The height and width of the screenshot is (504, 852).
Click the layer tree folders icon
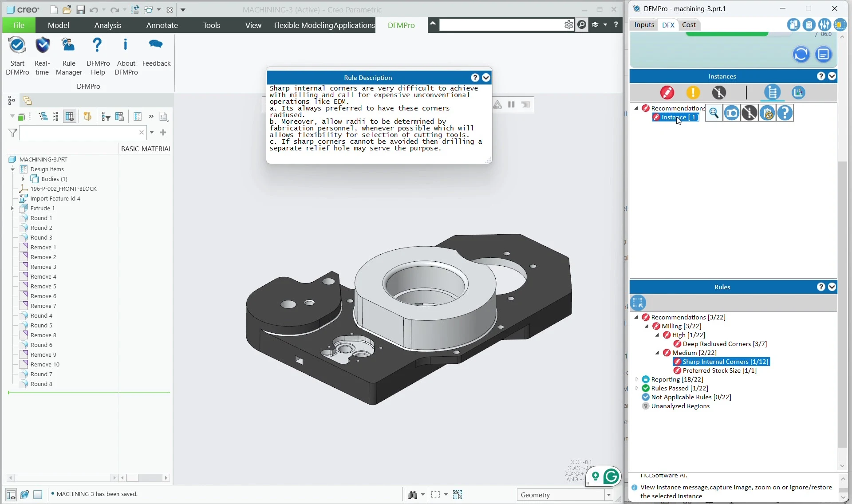tap(28, 100)
